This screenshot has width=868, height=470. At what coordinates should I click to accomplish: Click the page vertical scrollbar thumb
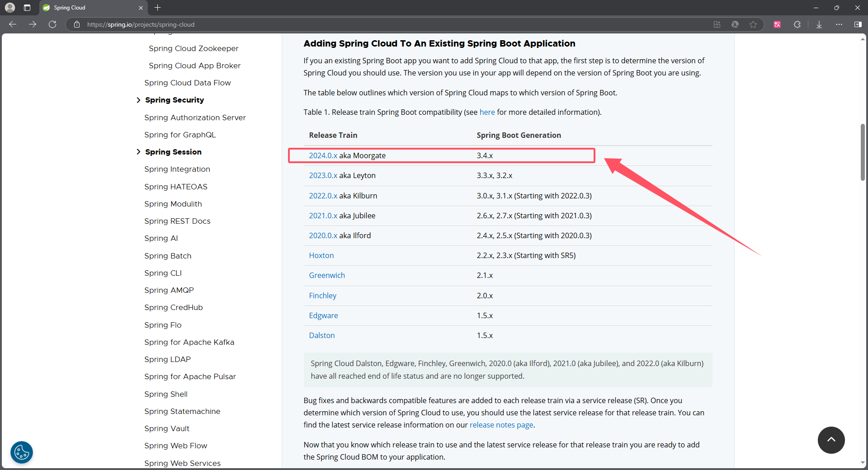tap(863, 152)
